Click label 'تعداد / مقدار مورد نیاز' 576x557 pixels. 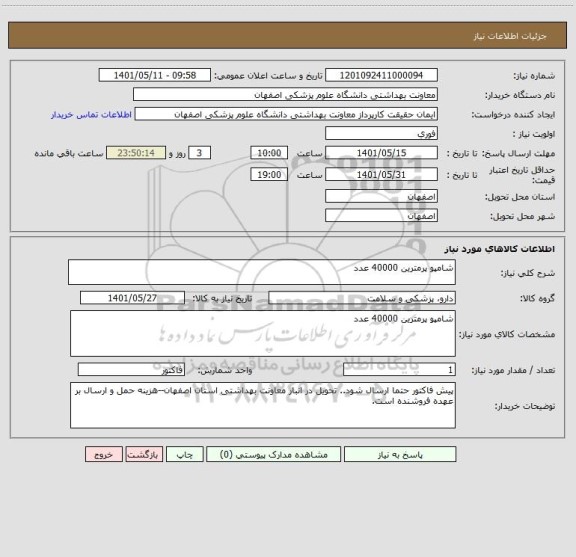point(513,370)
